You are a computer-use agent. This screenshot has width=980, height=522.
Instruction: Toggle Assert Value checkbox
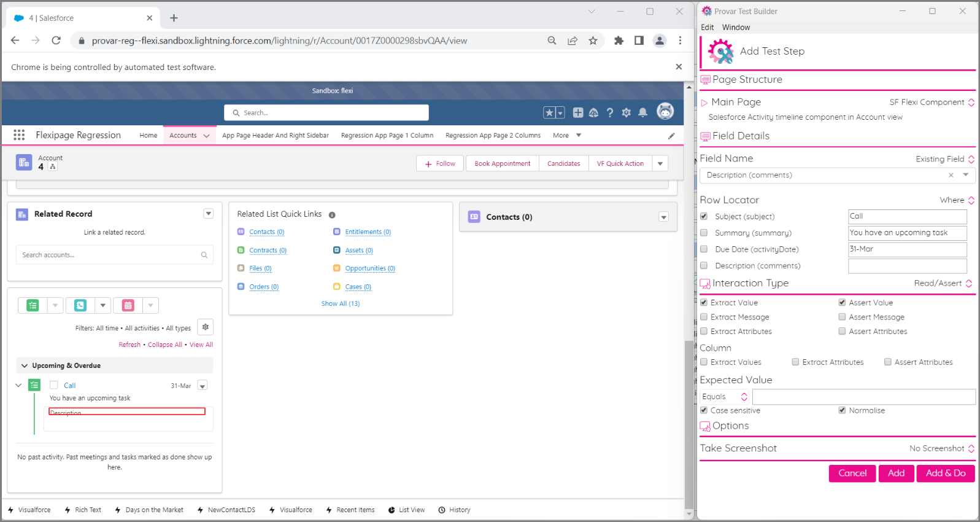[x=843, y=302]
